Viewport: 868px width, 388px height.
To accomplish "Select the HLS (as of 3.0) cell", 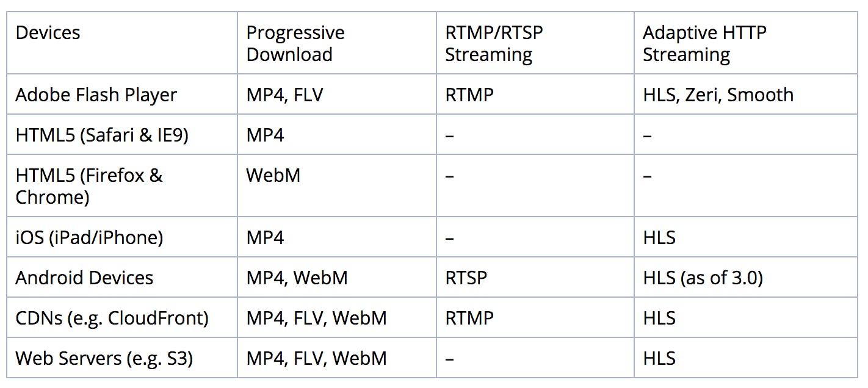I will [746, 278].
